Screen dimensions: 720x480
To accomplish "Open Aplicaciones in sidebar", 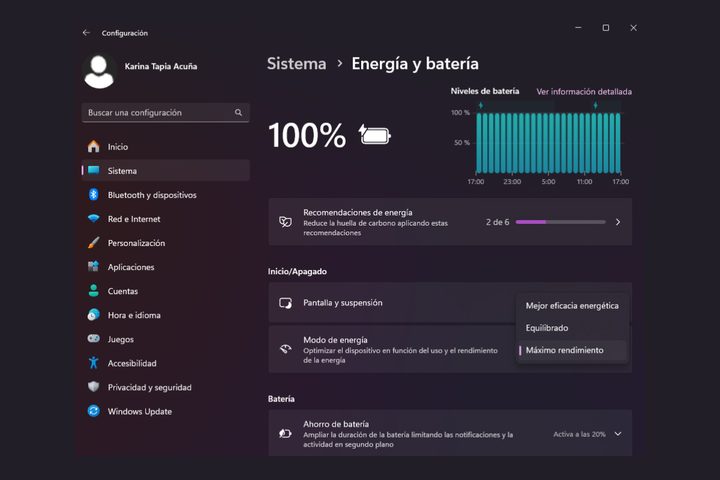I will [x=131, y=267].
